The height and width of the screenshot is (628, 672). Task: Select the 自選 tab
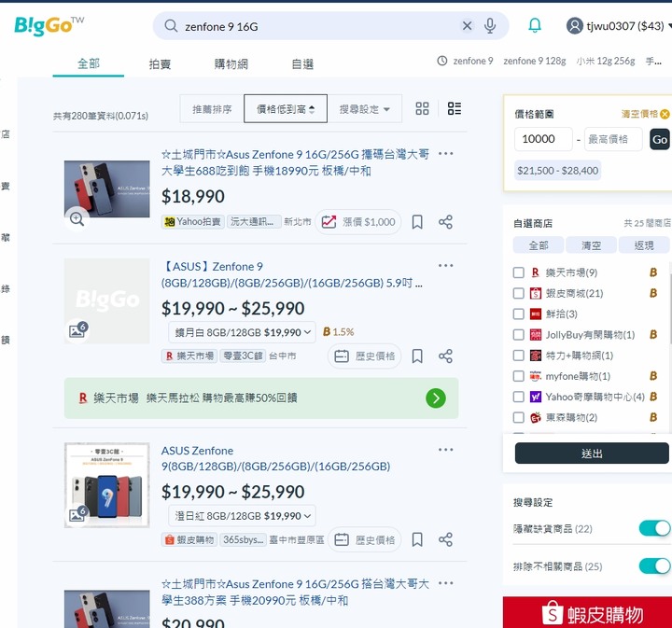point(302,64)
